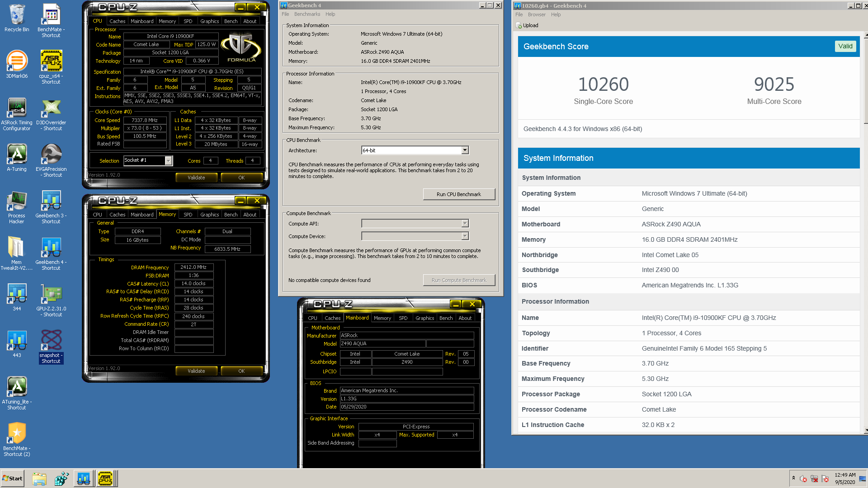Click the NB Frequency value 6833.5 MHz

227,249
